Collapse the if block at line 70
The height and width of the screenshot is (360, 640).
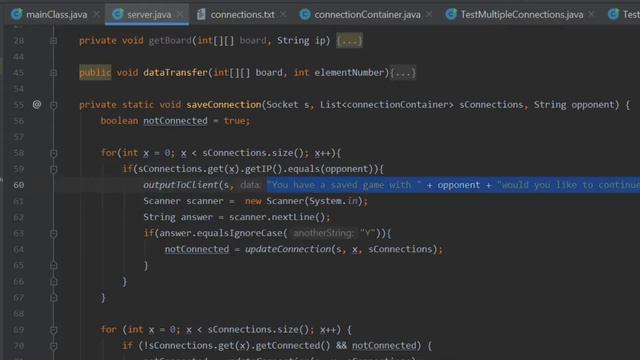pos(53,346)
